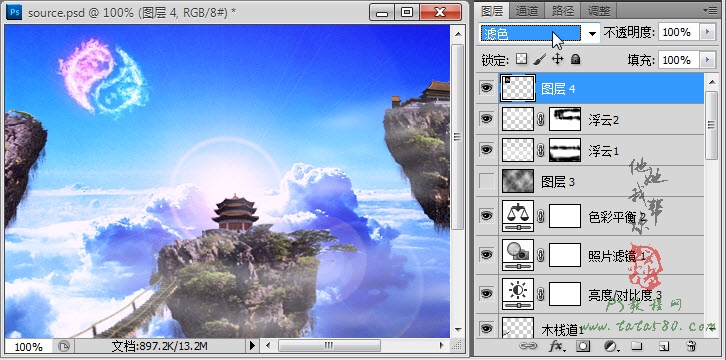Hide the 色彩平衡 2 adjustment layer

(x=486, y=215)
